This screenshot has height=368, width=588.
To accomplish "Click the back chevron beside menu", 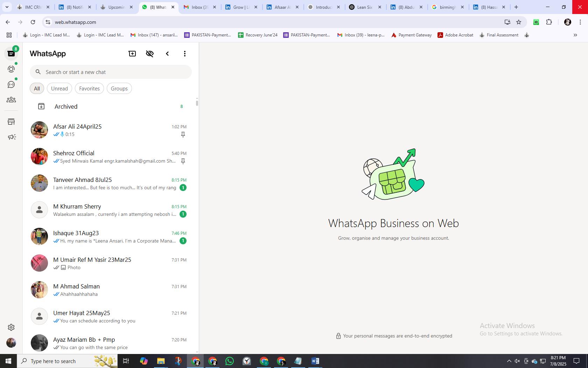I will [x=167, y=54].
